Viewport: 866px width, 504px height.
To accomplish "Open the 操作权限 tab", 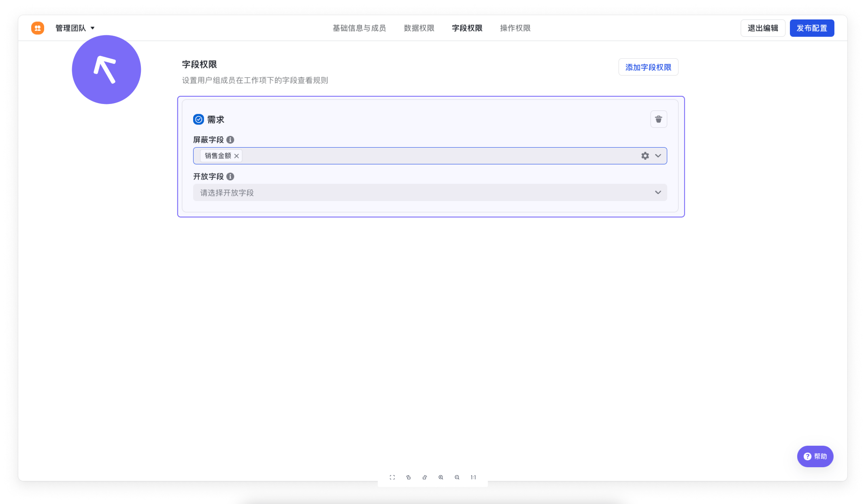I will 515,28.
